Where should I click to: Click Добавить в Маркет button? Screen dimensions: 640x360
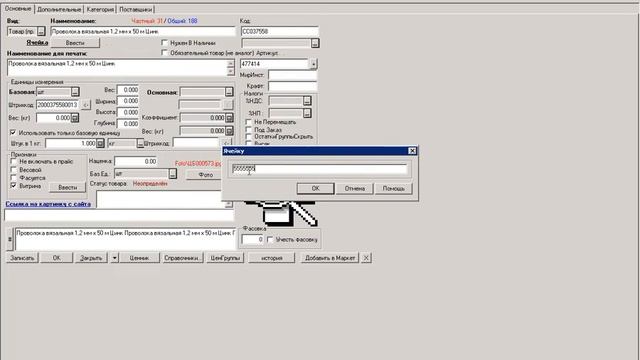330,258
